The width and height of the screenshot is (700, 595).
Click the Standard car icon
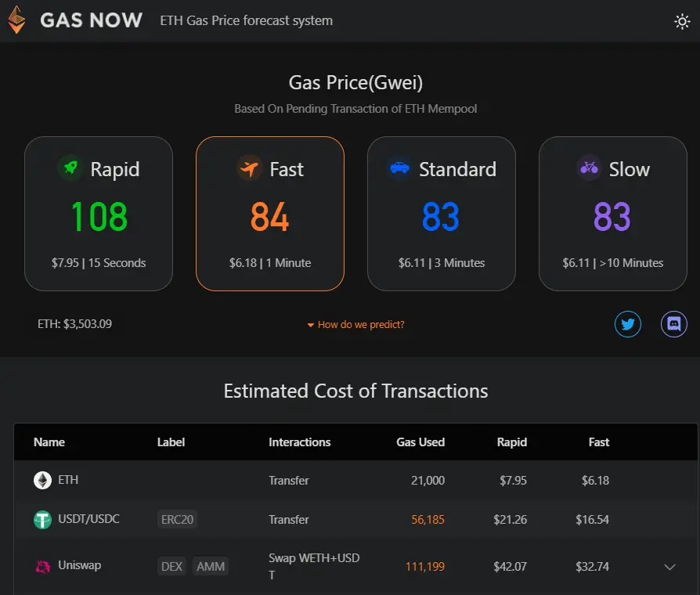click(399, 168)
